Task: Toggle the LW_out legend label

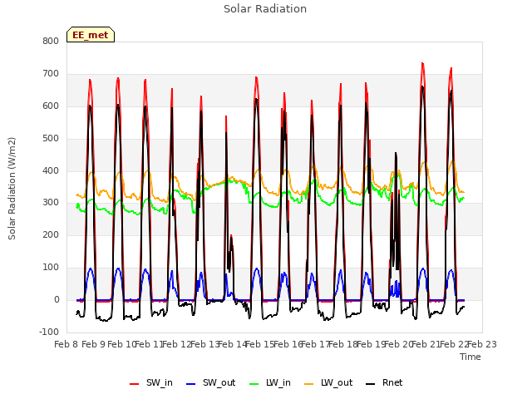Action: (337, 382)
